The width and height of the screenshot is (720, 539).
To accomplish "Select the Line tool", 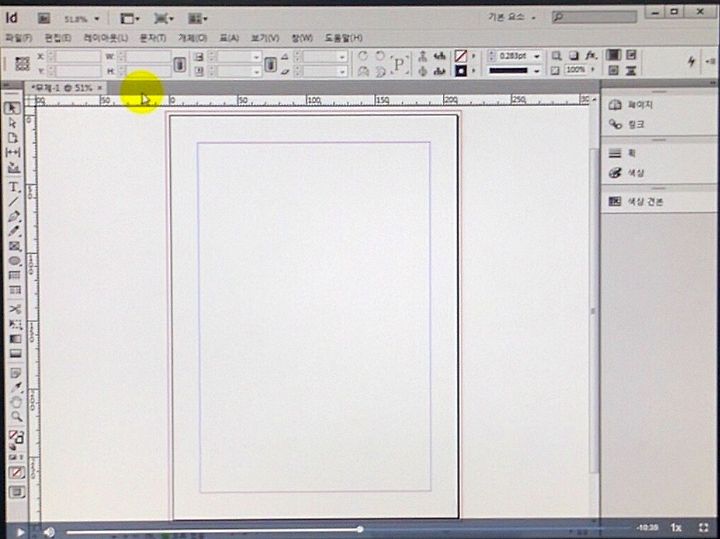I will point(14,202).
